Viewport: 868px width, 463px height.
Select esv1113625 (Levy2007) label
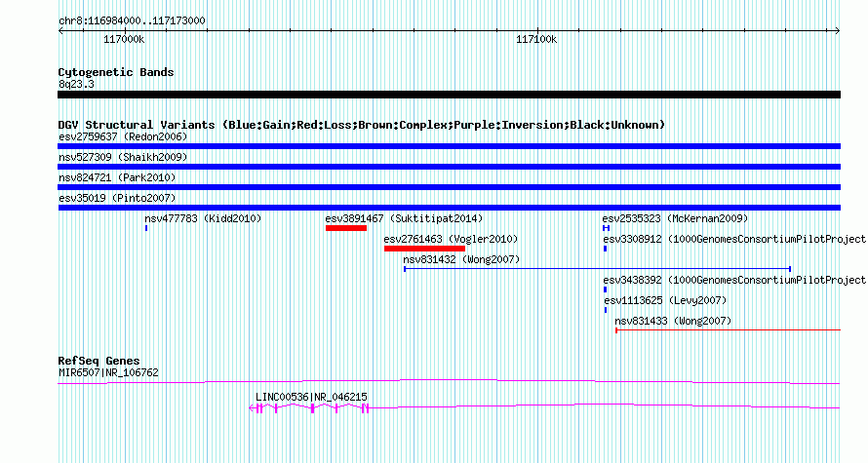pyautogui.click(x=665, y=300)
